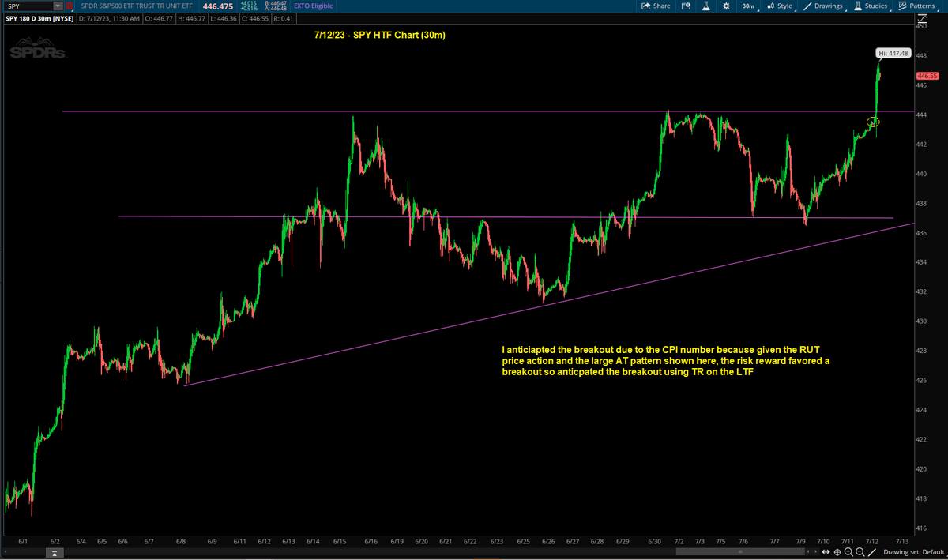948x560 pixels.
Task: Click the 416 label on price axis
Action: 922,528
